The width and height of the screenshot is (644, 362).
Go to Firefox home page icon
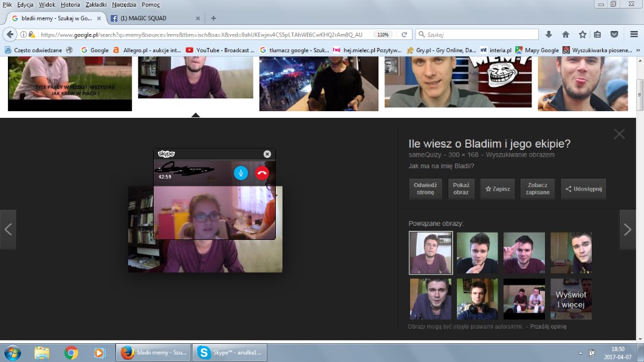566,35
